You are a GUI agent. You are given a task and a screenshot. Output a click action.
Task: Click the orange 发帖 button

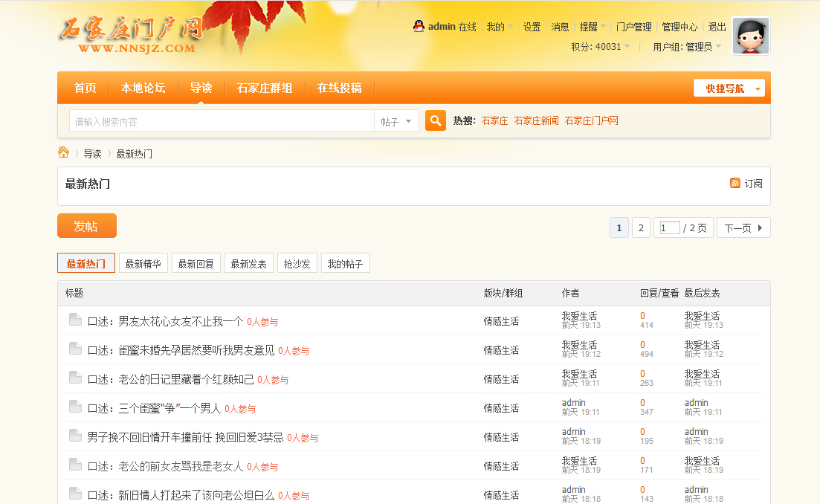pos(86,226)
